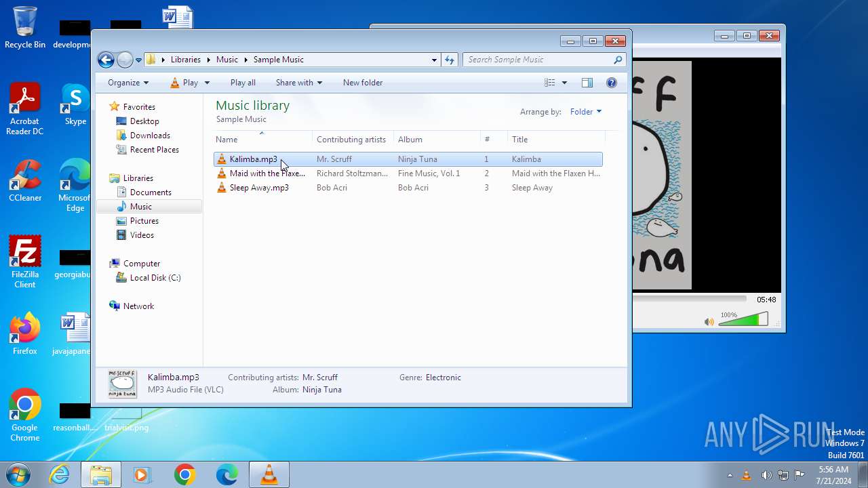Screen dimensions: 868x488
Task: Toggle the preview pane icon
Action: click(587, 83)
